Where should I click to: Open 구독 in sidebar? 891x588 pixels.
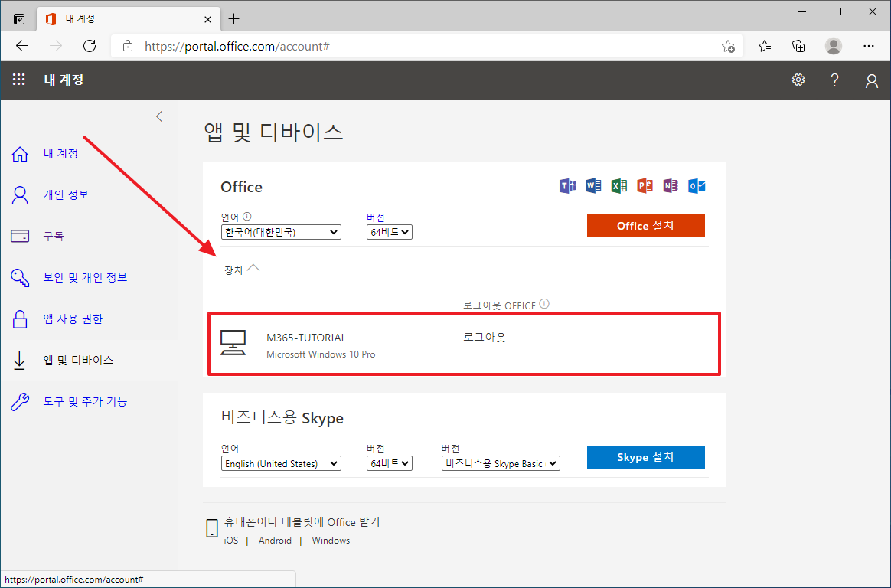tap(54, 236)
